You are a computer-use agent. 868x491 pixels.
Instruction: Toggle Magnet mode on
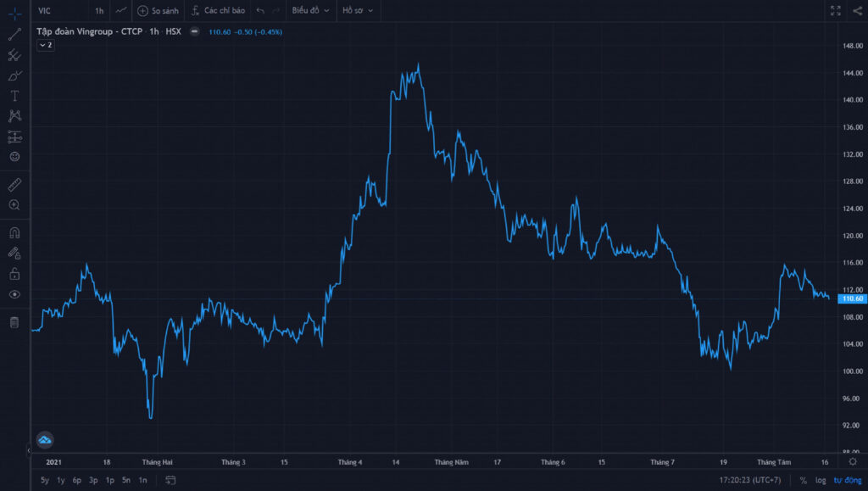click(15, 232)
